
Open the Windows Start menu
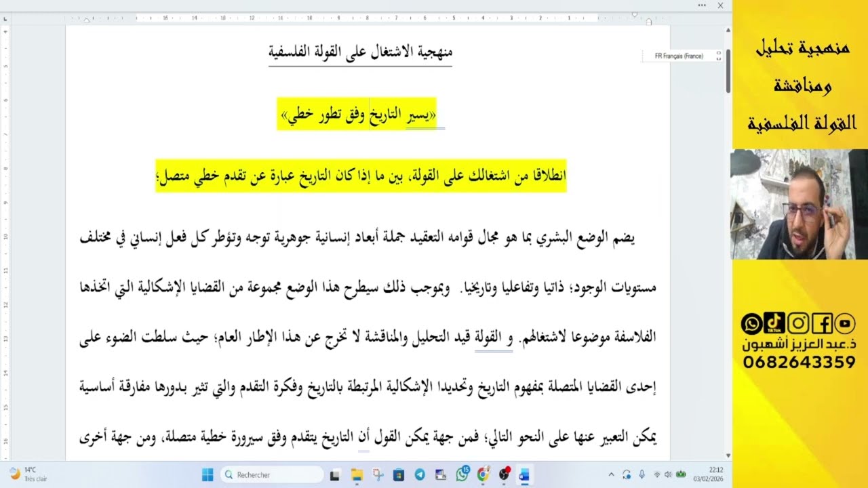208,475
